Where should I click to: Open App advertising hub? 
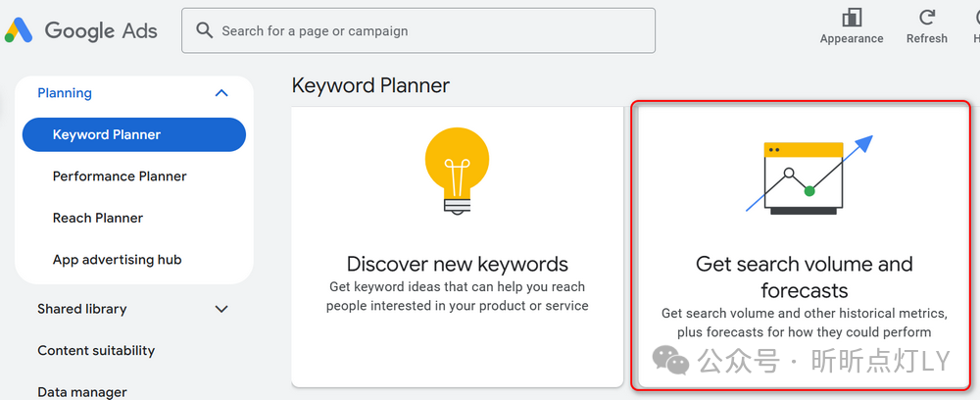click(x=118, y=260)
